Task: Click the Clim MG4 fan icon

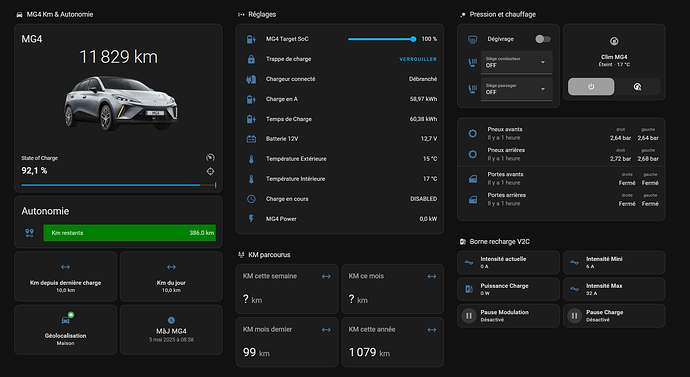Action: pos(614,41)
